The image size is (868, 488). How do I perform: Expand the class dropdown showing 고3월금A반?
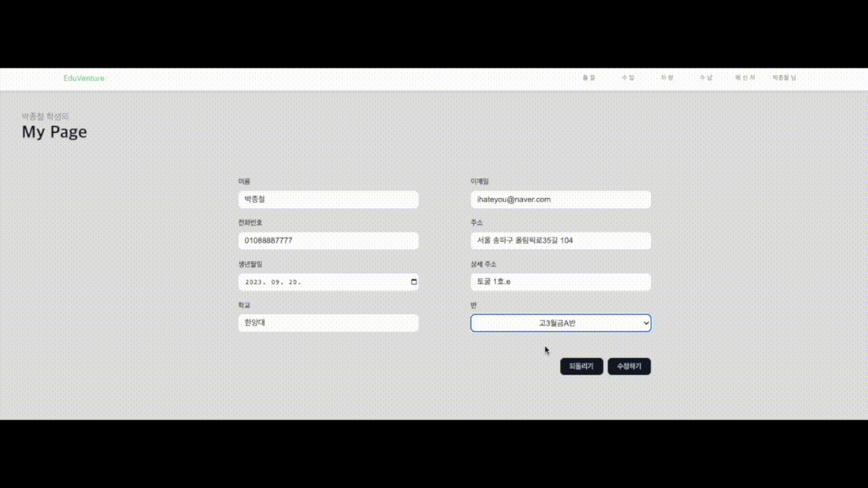[561, 323]
